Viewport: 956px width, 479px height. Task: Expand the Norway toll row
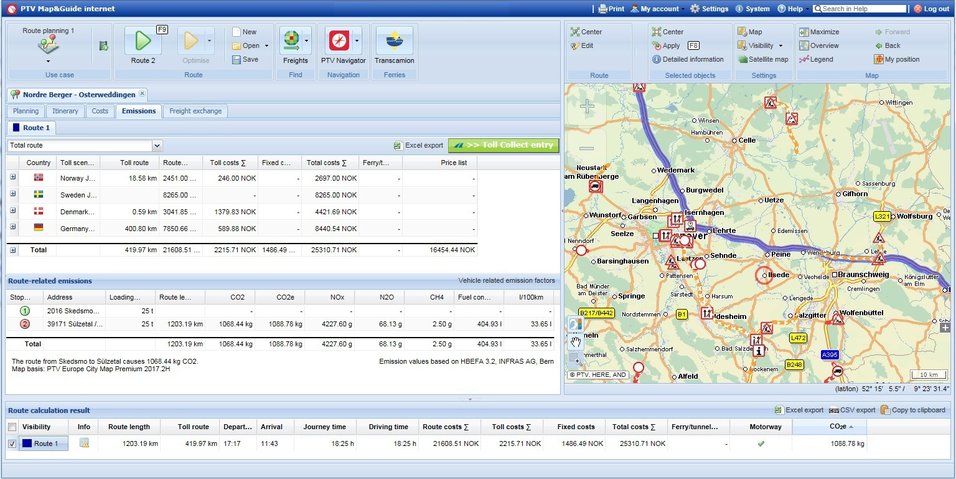pyautogui.click(x=13, y=178)
